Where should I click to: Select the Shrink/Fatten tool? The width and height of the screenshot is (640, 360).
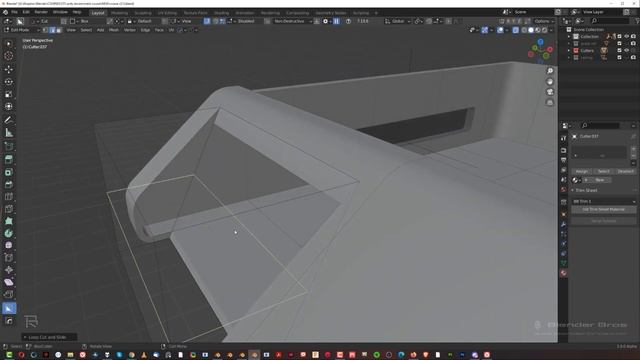(9, 270)
